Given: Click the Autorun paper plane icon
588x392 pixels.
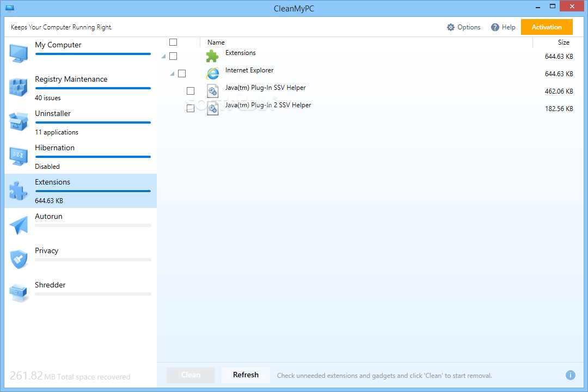Looking at the screenshot, I should (19, 225).
